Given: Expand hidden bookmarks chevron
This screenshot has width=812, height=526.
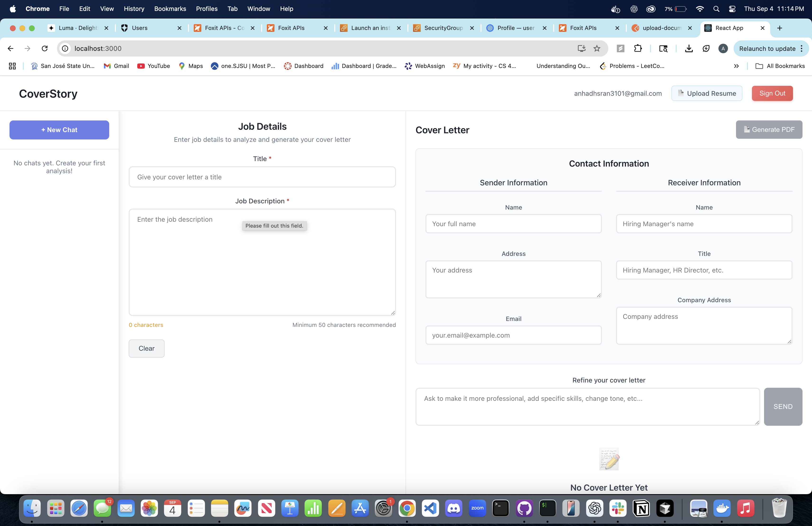Looking at the screenshot, I should (x=736, y=66).
